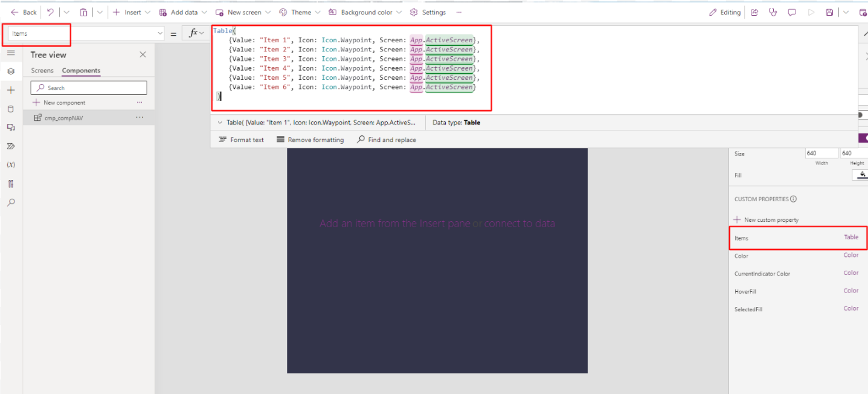Expand the Theme dropdown

tap(318, 12)
